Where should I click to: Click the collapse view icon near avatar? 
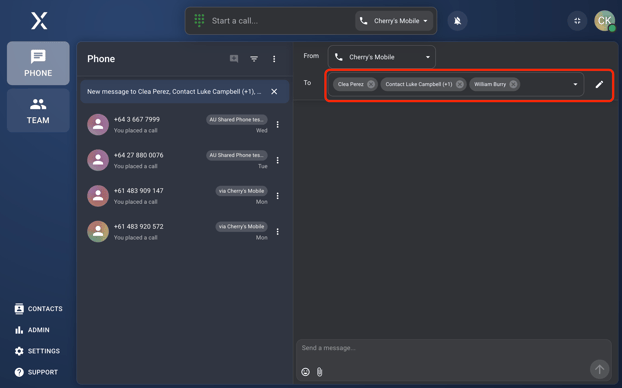point(577,21)
